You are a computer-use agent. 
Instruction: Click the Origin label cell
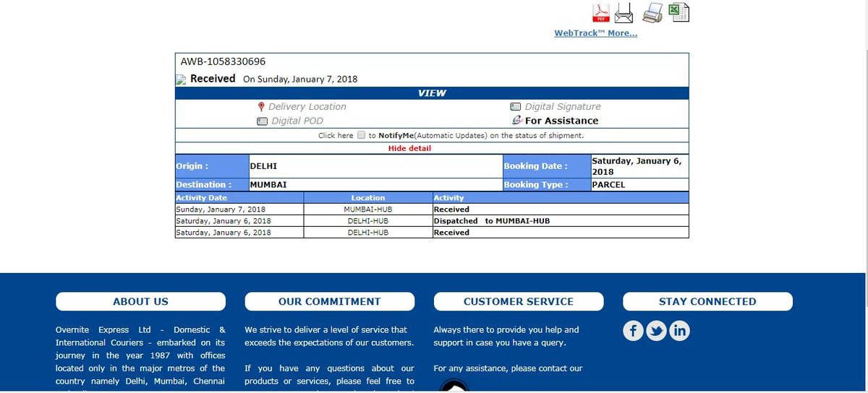[x=212, y=166]
